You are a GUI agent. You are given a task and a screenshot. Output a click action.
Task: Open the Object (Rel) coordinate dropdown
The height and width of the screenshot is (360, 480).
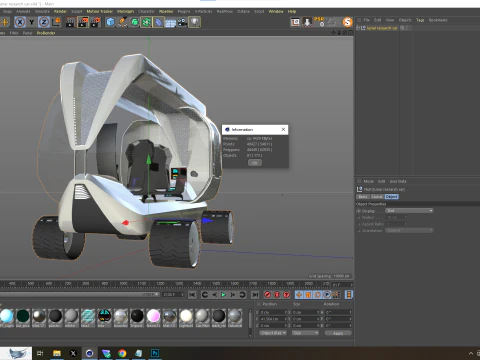coord(273,333)
